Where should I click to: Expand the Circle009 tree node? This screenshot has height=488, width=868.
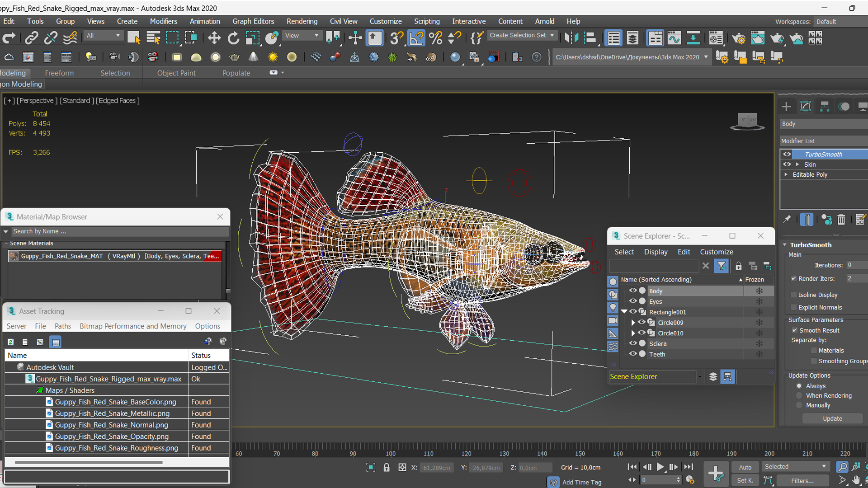point(633,323)
